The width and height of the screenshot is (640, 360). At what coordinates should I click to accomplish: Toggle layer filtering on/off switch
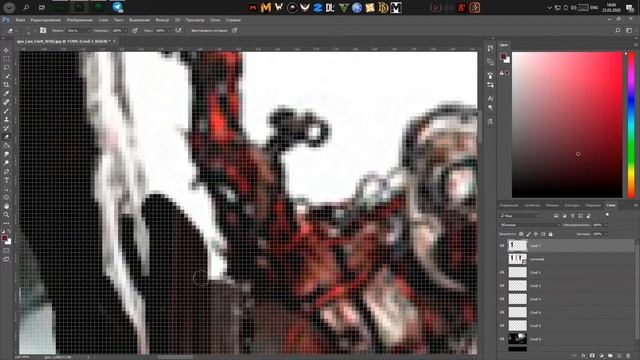tap(607, 215)
